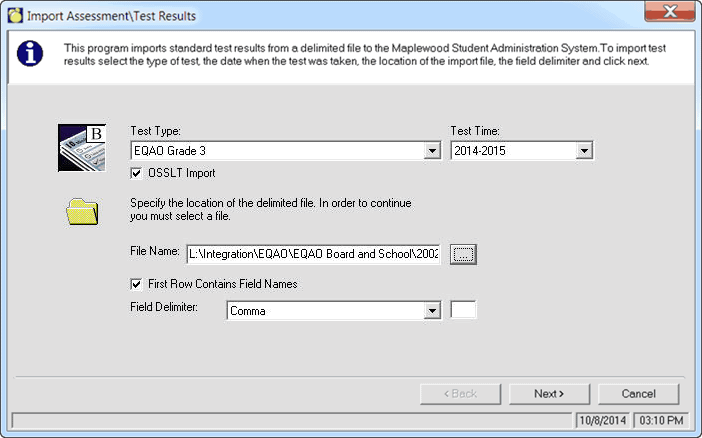Expand the Field Delimiter dropdown arrow
Viewport: 702px width, 438px height.
tap(432, 311)
